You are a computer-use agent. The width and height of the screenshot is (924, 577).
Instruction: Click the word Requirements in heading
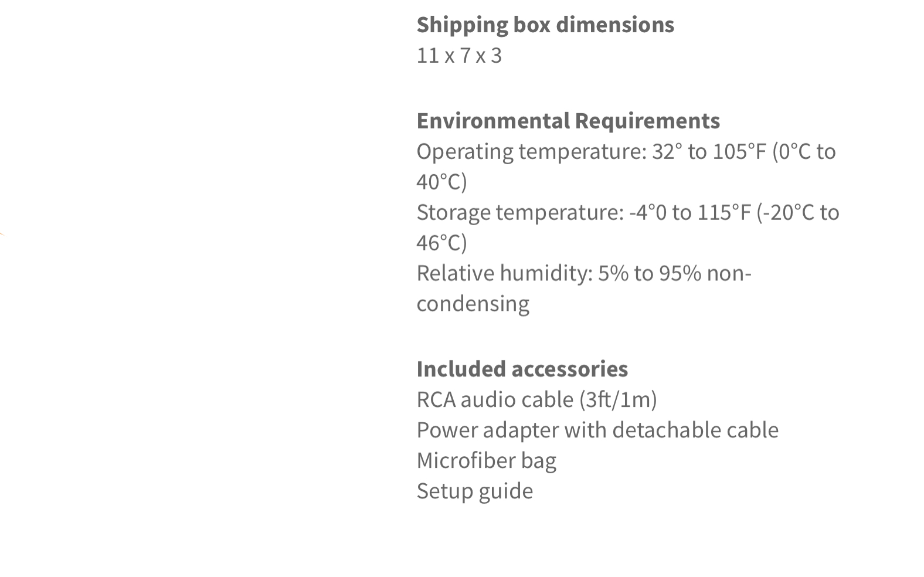click(647, 121)
